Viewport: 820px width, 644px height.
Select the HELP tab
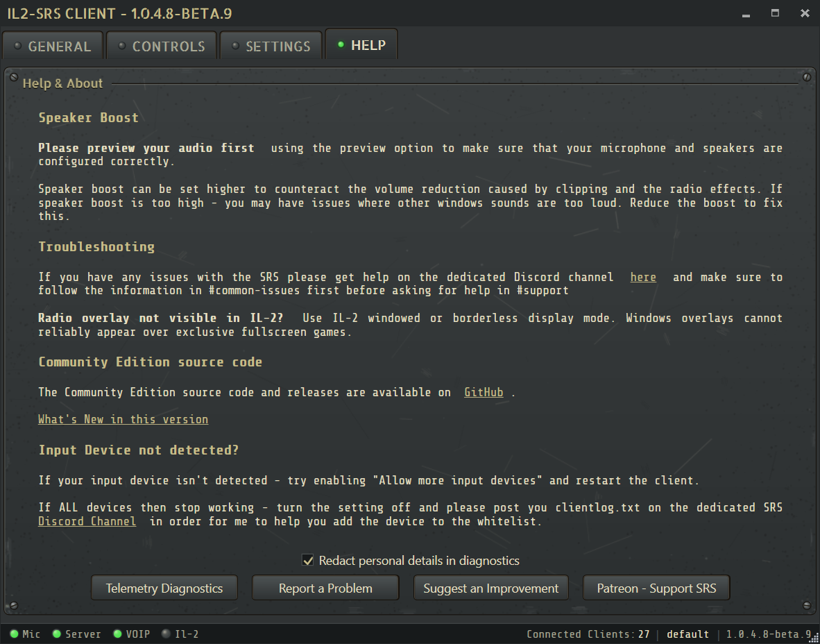361,45
